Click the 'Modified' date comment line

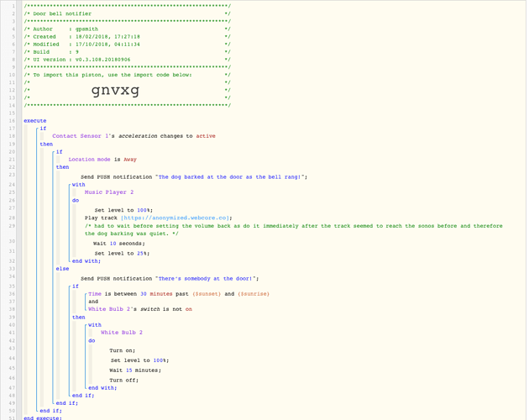127,45
